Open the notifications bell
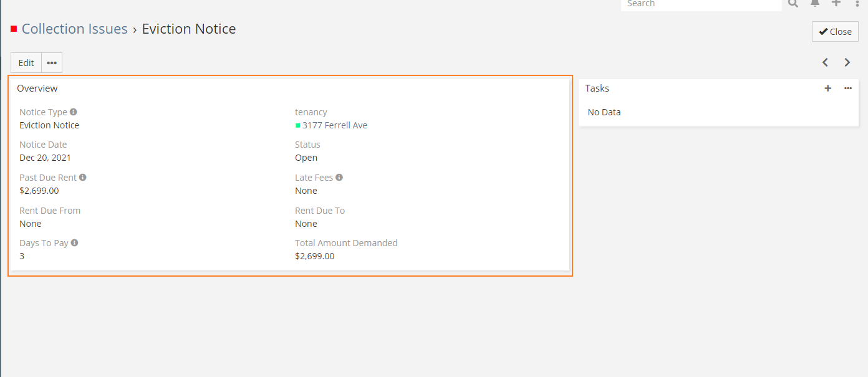This screenshot has height=377, width=868. [815, 3]
